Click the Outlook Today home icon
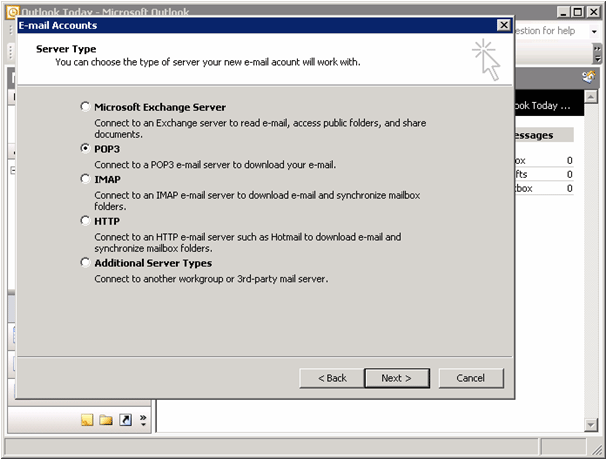The width and height of the screenshot is (607, 460). point(588,77)
